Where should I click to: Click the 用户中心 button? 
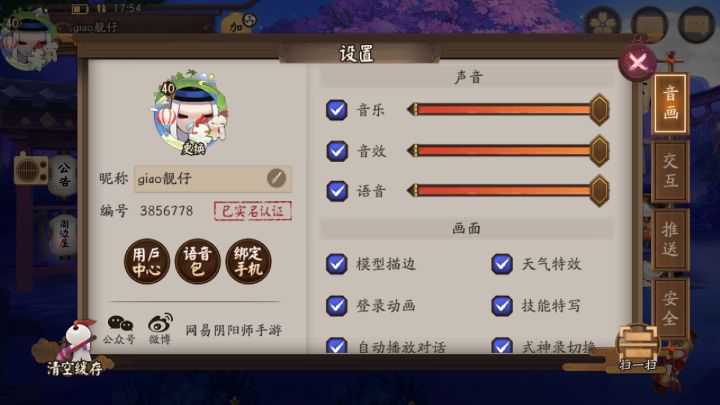point(146,261)
